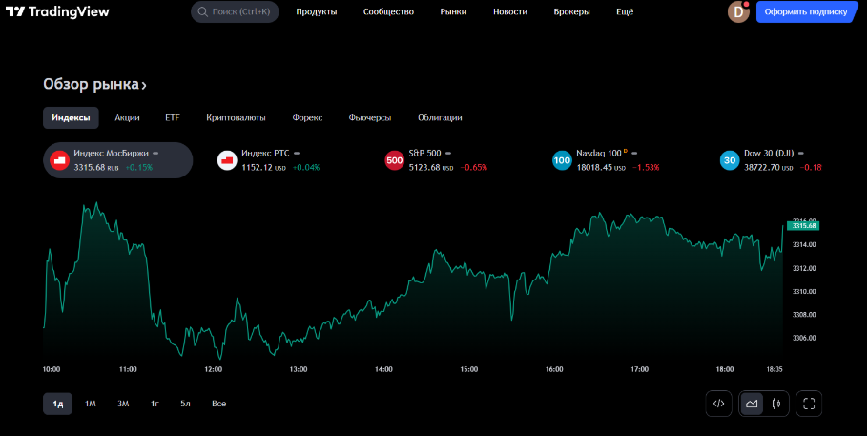Open the Брокеры menu
The height and width of the screenshot is (436, 868).
click(x=572, y=11)
